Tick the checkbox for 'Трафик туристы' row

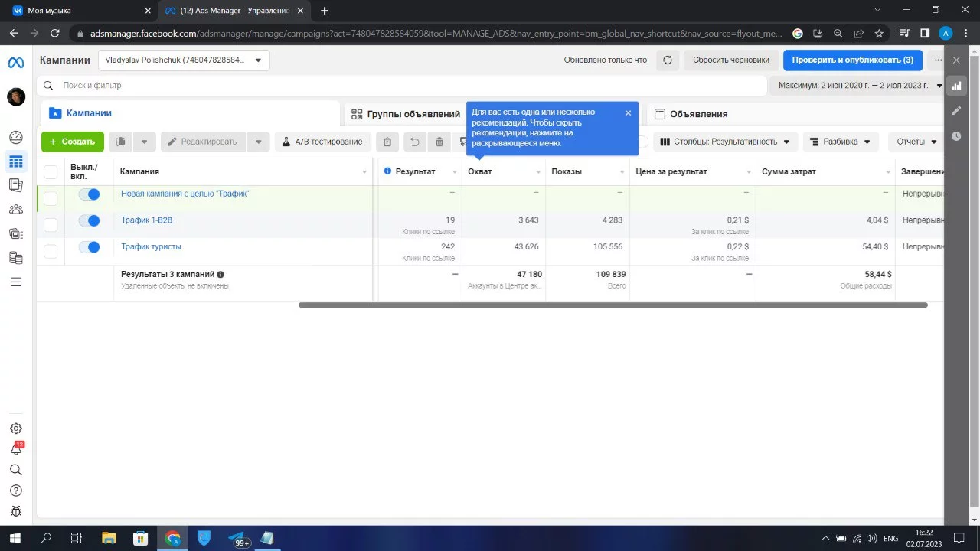(51, 251)
